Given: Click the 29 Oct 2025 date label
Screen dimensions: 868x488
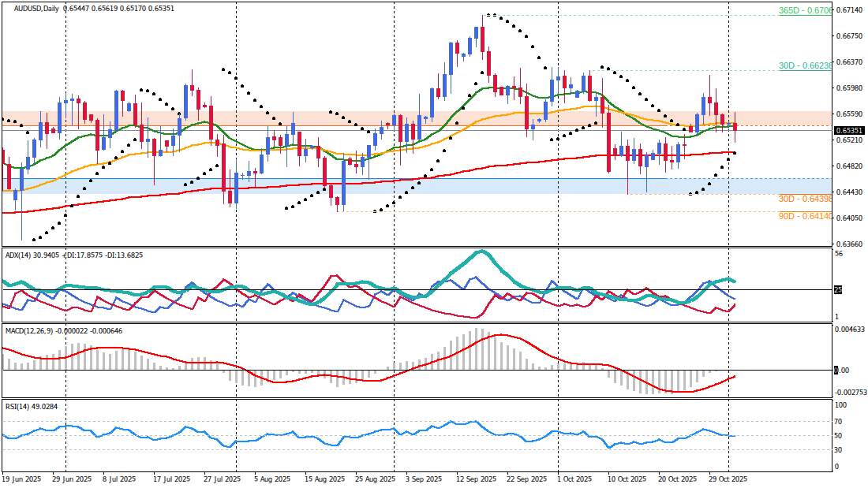Looking at the screenshot, I should point(728,479).
